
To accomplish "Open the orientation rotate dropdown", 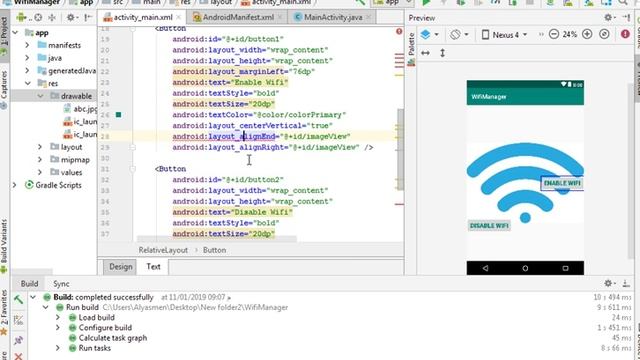I will [x=459, y=35].
